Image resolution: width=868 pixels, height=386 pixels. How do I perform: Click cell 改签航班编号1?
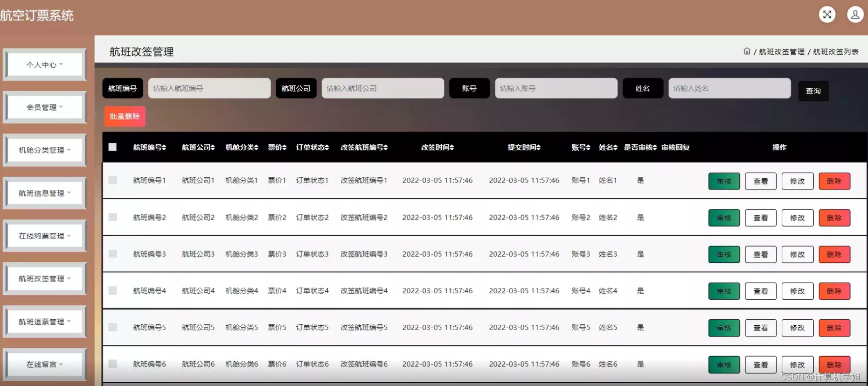pos(364,180)
